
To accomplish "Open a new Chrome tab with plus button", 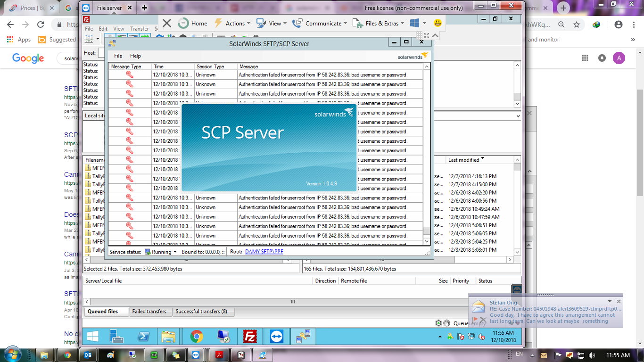I will tap(563, 8).
